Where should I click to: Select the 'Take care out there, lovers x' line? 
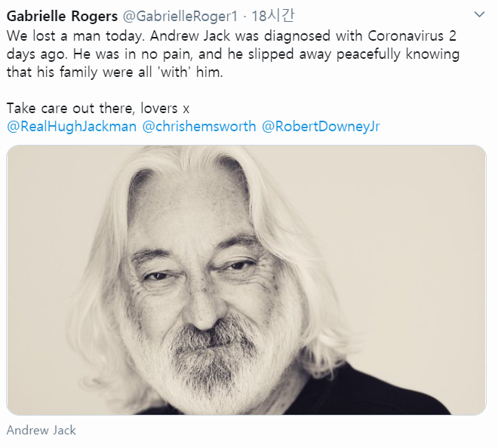coord(98,109)
